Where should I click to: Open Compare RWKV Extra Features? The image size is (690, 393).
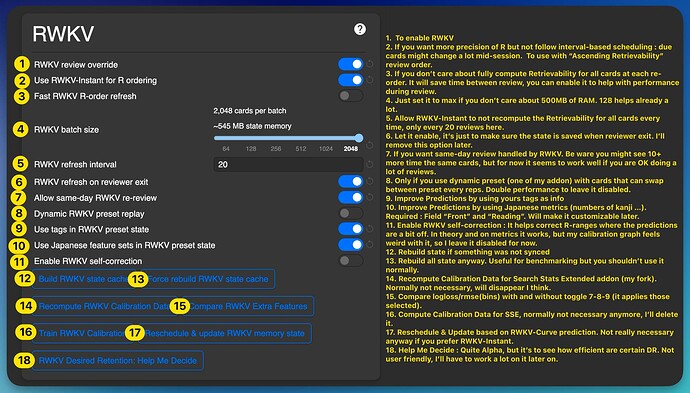click(x=248, y=306)
